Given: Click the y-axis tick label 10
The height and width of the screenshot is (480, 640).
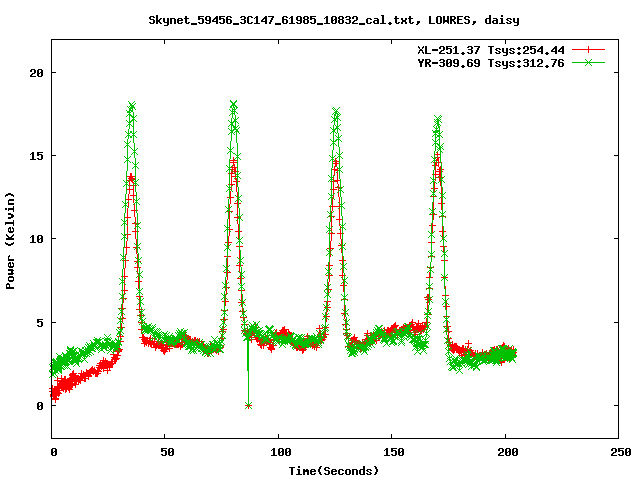Looking at the screenshot, I should coord(36,239).
